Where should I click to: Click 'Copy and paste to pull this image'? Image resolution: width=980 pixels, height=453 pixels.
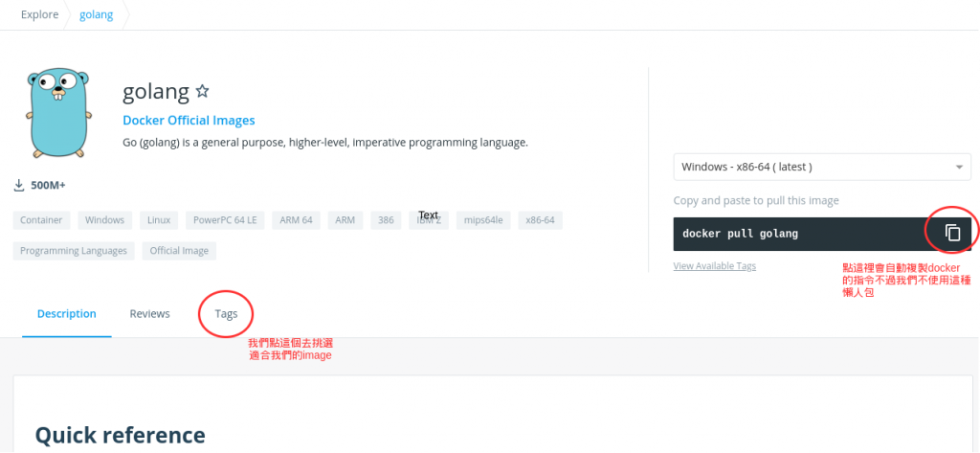(x=756, y=200)
